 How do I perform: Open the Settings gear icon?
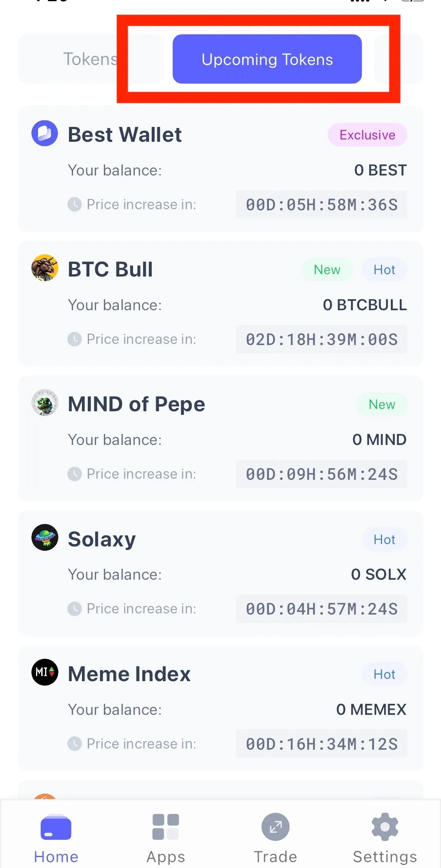tap(385, 827)
